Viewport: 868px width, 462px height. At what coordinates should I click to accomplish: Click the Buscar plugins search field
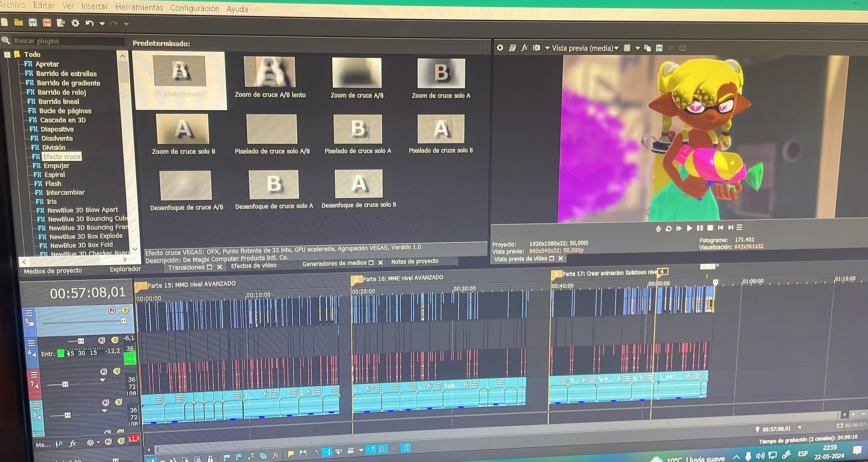point(68,41)
